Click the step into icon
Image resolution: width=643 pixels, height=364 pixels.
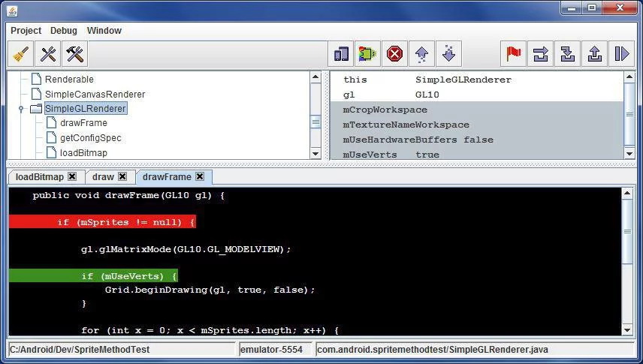(x=568, y=54)
